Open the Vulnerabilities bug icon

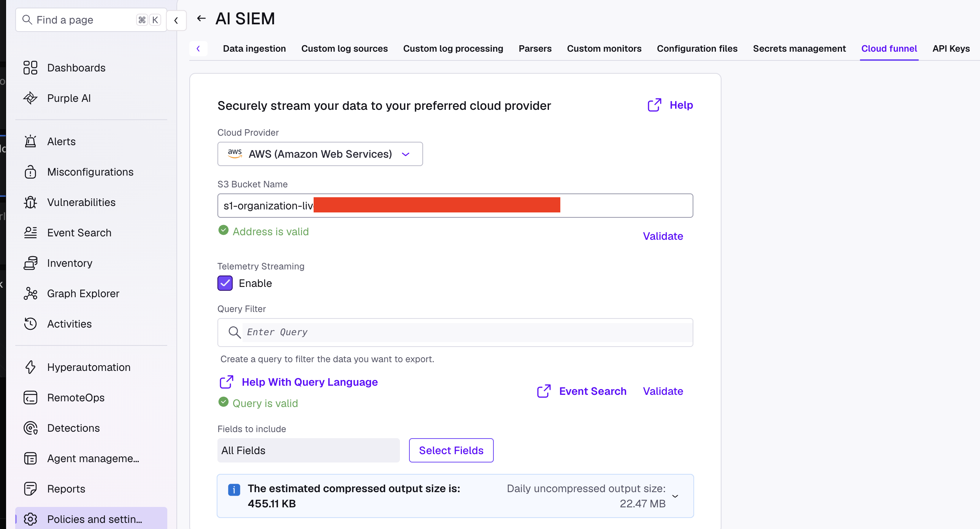(x=30, y=202)
